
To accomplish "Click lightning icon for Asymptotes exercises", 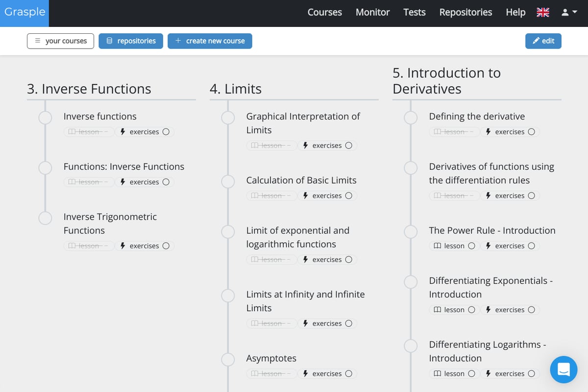I will click(306, 374).
